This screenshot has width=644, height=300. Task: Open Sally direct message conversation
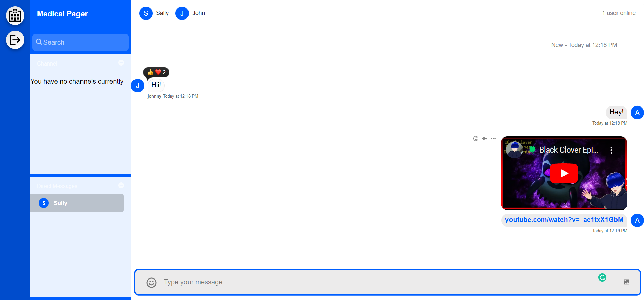click(77, 203)
